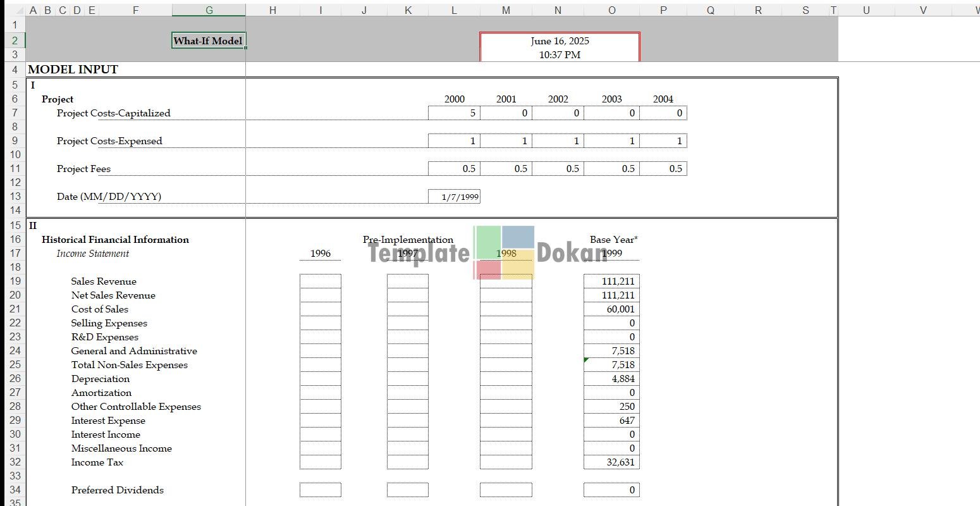Select the 2002 Project Costs-Expensed cell
This screenshot has height=506, width=980.
pyautogui.click(x=558, y=141)
